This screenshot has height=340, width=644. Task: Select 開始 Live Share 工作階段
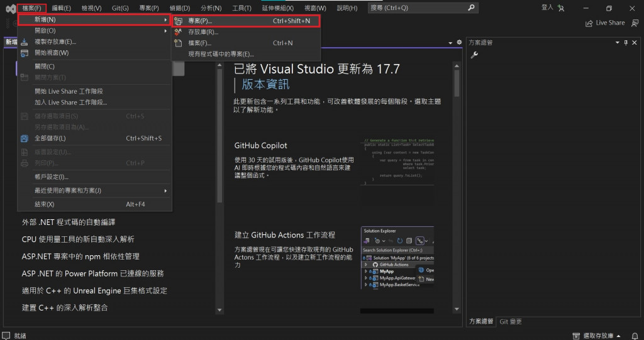point(95,91)
